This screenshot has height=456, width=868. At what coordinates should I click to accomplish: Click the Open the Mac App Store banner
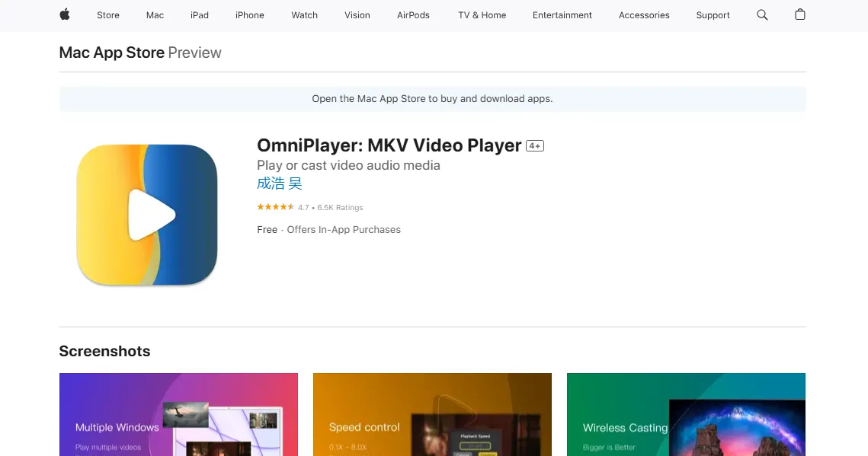point(432,99)
